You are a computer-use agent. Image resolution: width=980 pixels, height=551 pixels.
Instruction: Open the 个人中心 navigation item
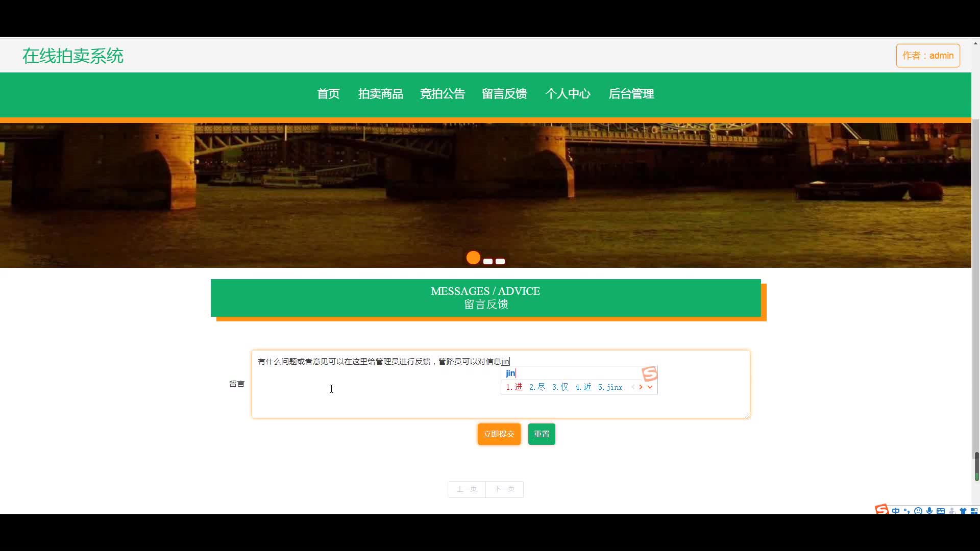coord(568,94)
